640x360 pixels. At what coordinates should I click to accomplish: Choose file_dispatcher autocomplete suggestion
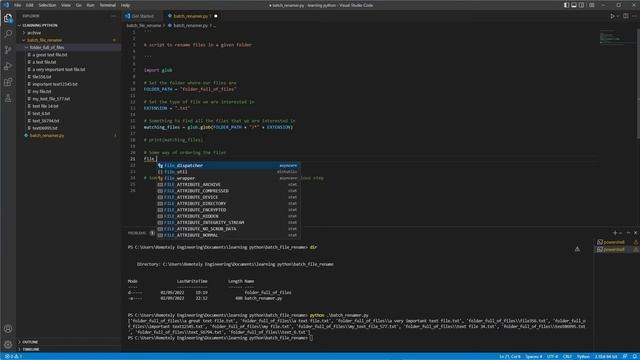pos(229,165)
